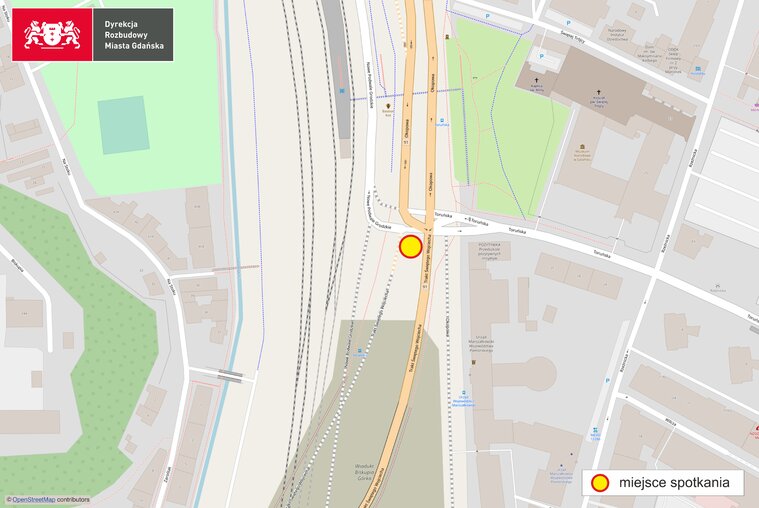Select the Gdańsk lions coat of arms logo

[52, 35]
